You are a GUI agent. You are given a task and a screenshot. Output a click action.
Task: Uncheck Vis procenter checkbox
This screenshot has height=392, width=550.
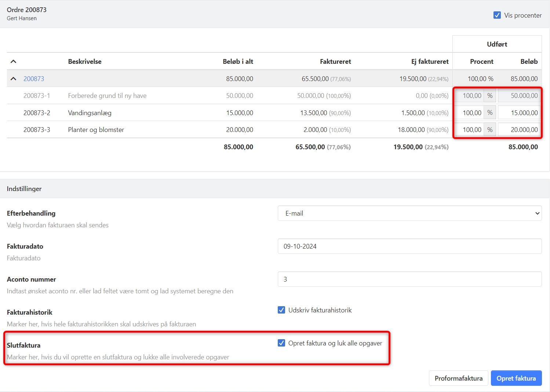click(497, 15)
